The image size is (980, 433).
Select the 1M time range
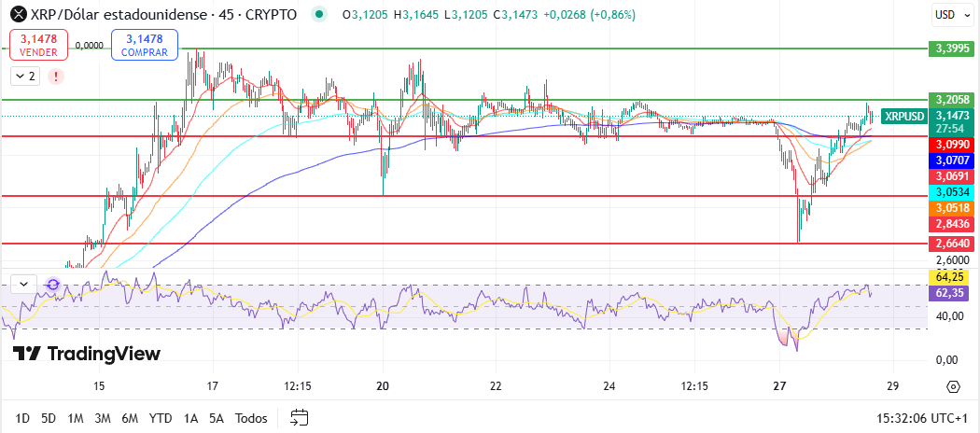tap(76, 418)
